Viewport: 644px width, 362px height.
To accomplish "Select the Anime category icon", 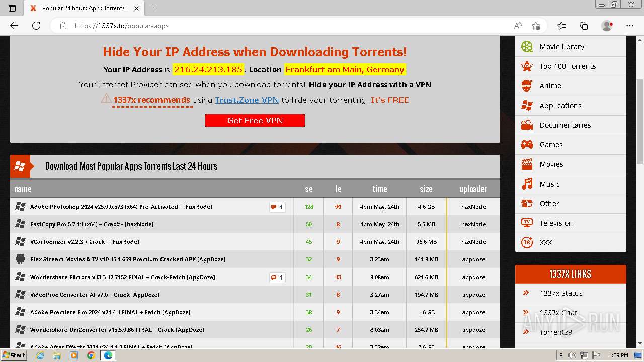I will pyautogui.click(x=527, y=86).
